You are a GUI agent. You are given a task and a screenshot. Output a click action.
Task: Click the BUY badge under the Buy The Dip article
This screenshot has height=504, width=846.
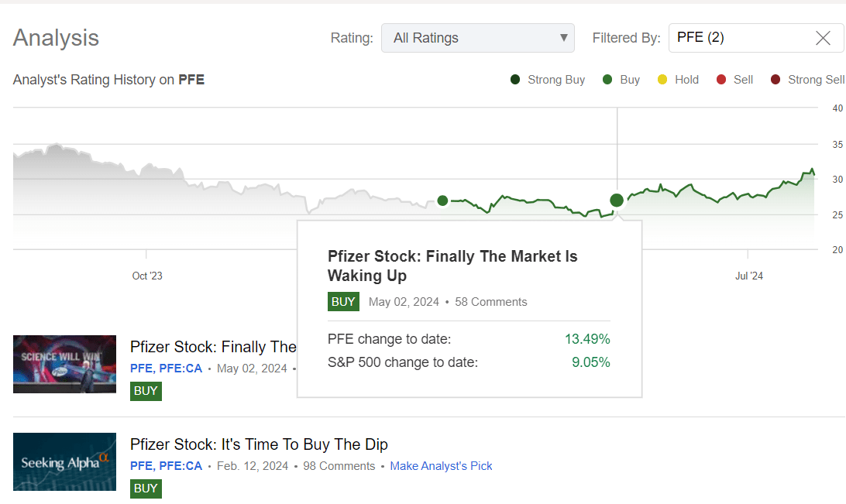point(146,489)
